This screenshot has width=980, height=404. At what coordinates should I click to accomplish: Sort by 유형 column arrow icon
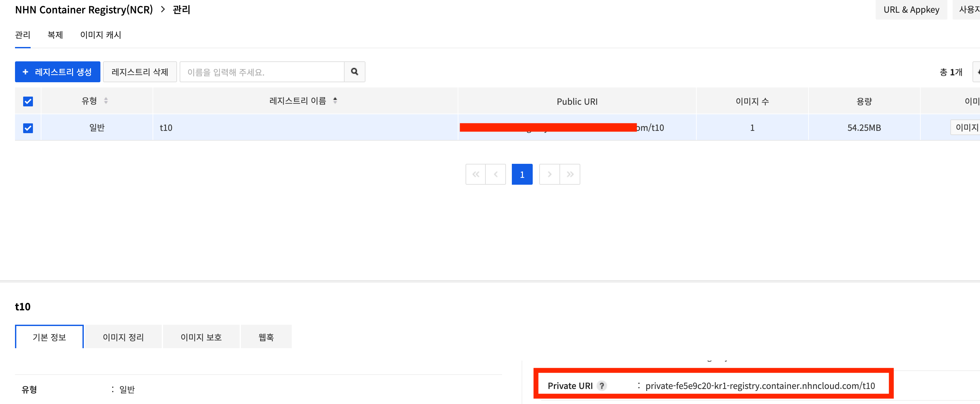106,101
